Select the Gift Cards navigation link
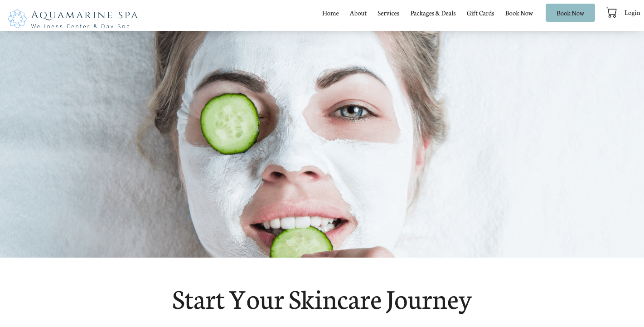The image size is (644, 327). pos(480,13)
